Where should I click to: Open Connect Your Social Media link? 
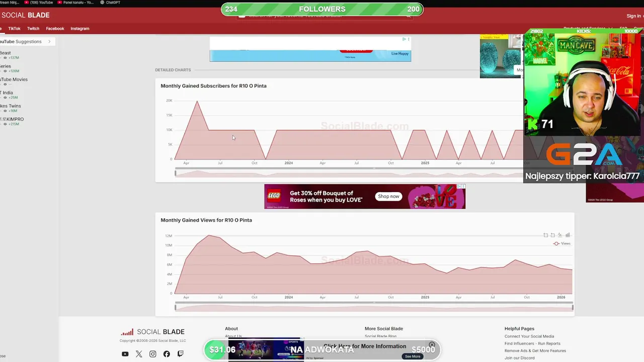(x=529, y=336)
